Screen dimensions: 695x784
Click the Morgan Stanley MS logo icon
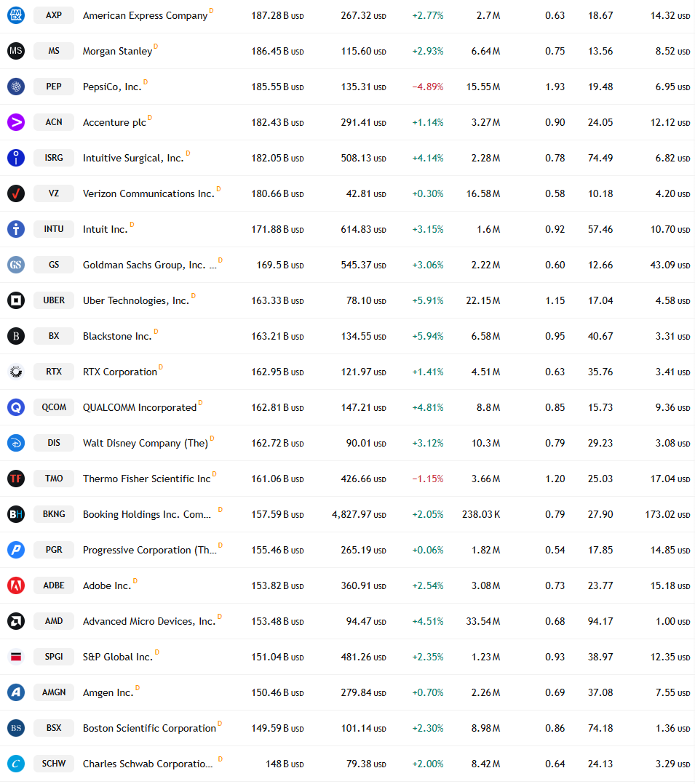[16, 50]
